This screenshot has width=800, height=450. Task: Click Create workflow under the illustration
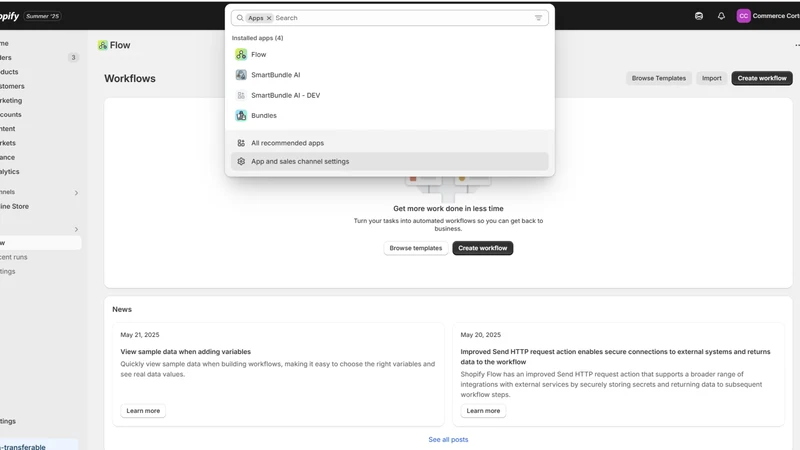point(482,248)
